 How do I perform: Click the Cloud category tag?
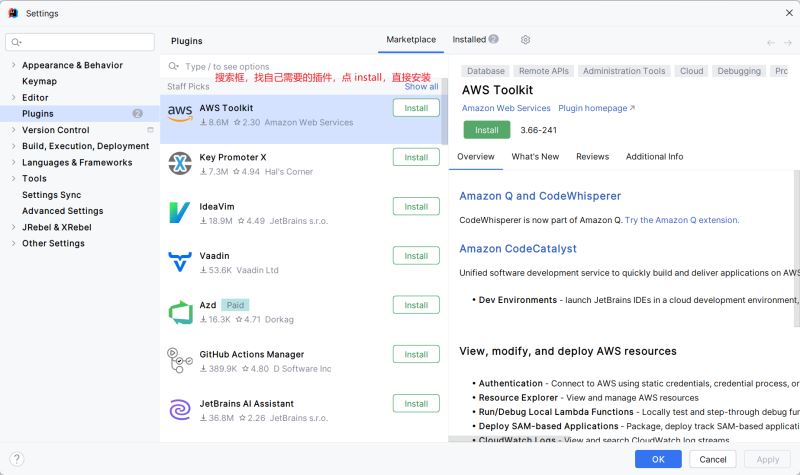pyautogui.click(x=691, y=71)
